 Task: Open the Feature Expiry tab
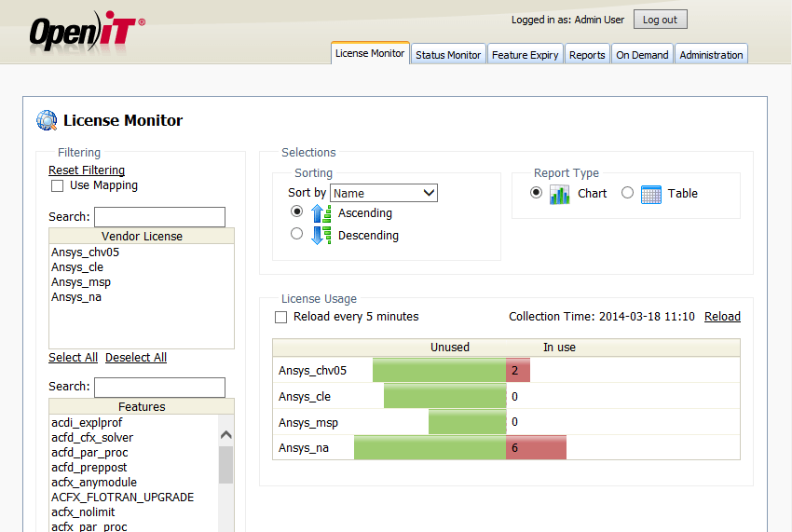tap(525, 55)
